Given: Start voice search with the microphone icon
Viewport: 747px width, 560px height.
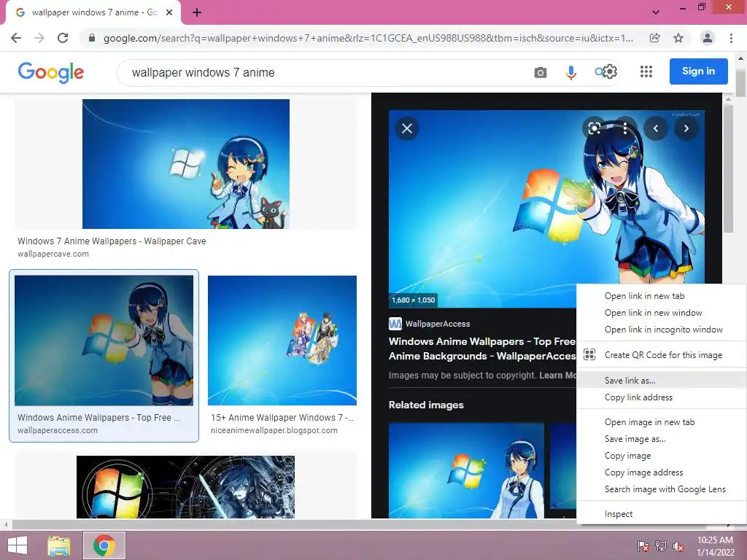Looking at the screenshot, I should tap(570, 72).
